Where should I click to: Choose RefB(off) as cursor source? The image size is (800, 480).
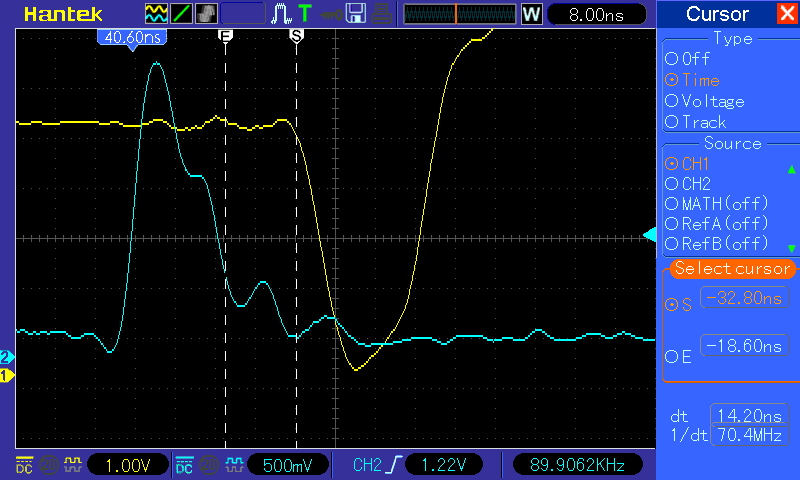click(x=717, y=243)
